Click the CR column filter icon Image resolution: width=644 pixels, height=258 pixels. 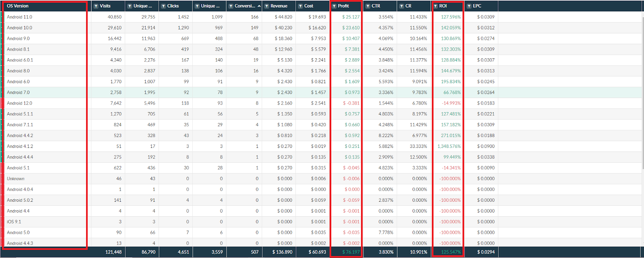tap(402, 6)
